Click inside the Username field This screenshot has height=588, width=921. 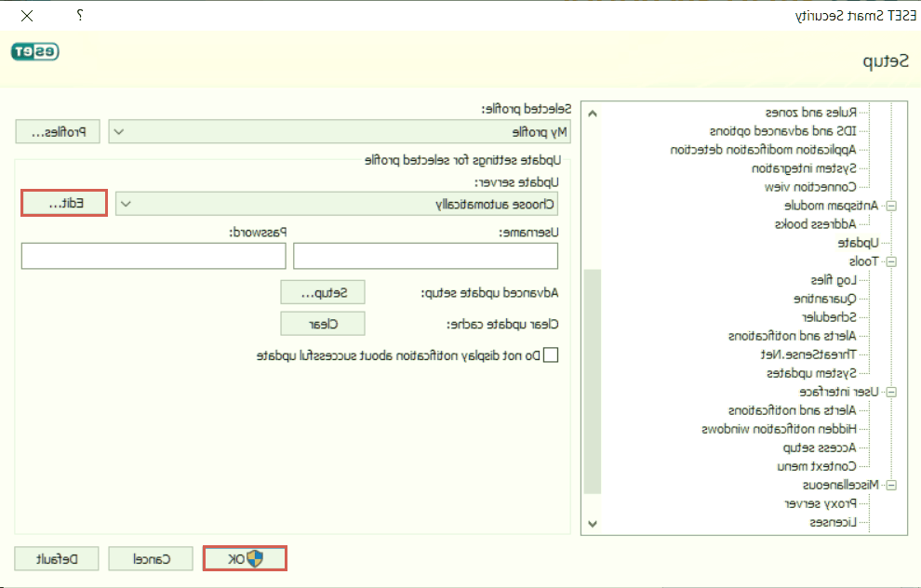[x=425, y=256]
